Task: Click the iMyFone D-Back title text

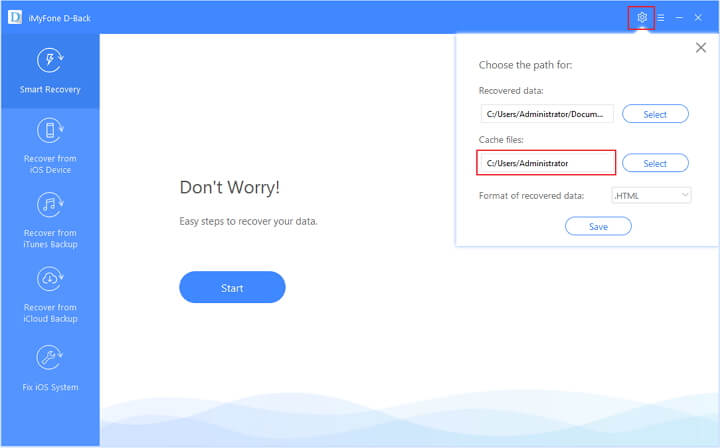Action: [60, 18]
